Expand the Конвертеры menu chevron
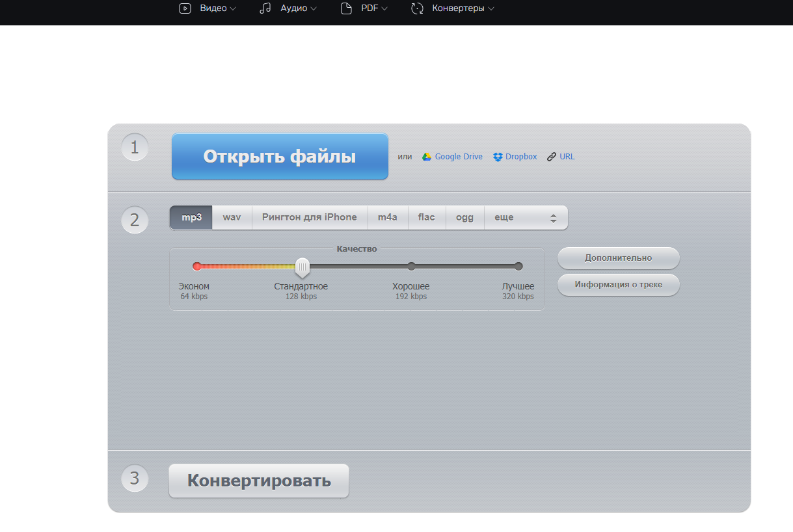 coord(491,8)
